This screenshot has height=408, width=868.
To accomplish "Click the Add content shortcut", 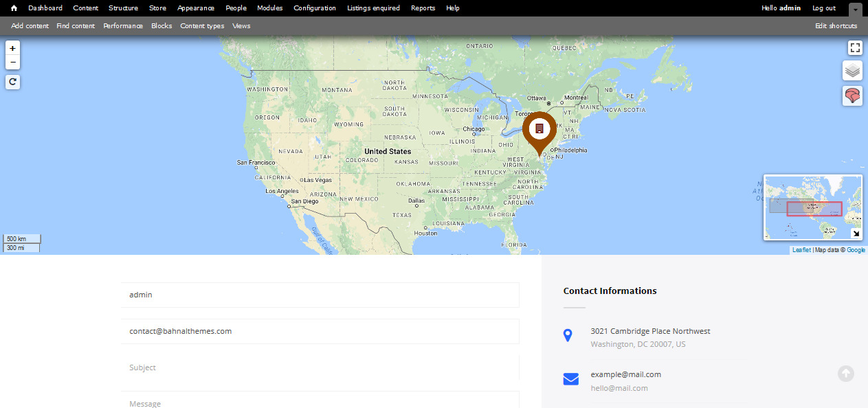I will pos(30,26).
